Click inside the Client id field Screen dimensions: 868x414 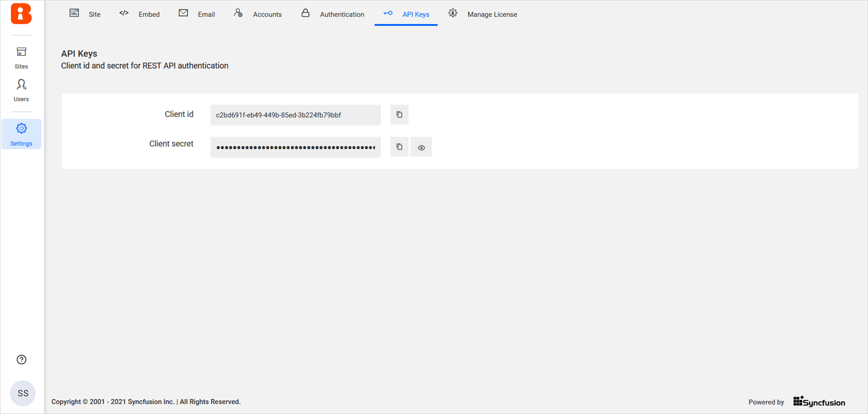tap(295, 115)
